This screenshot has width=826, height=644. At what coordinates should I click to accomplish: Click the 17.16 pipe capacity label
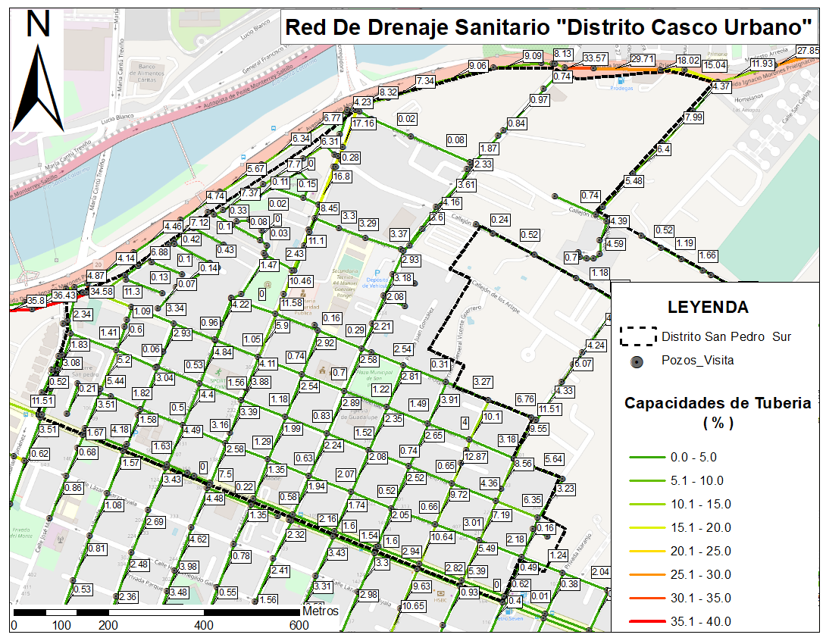pyautogui.click(x=363, y=123)
